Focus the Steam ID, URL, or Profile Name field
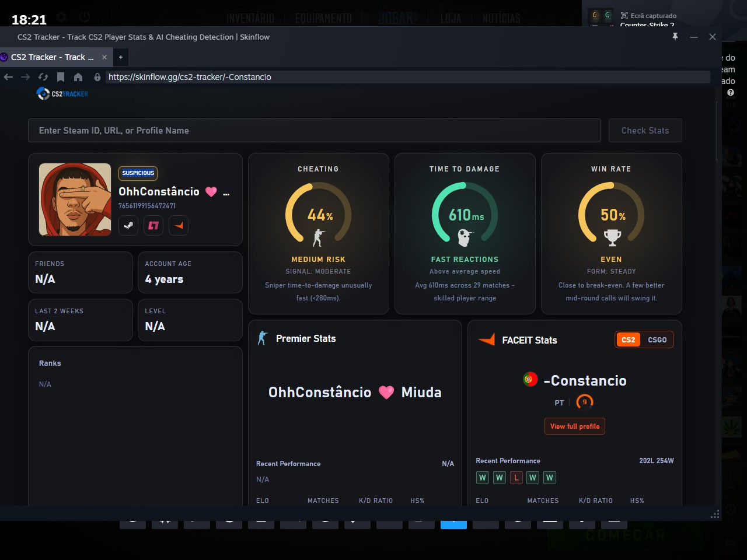Screen dimensions: 747x560 tap(315, 131)
